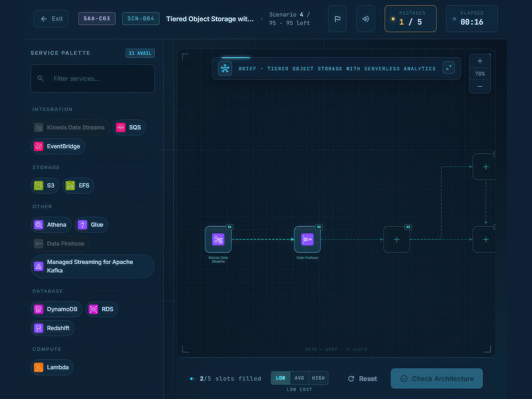Screen dimensions: 532x399
Task: Click the INTEGRATION category heading
Action: 52,109
